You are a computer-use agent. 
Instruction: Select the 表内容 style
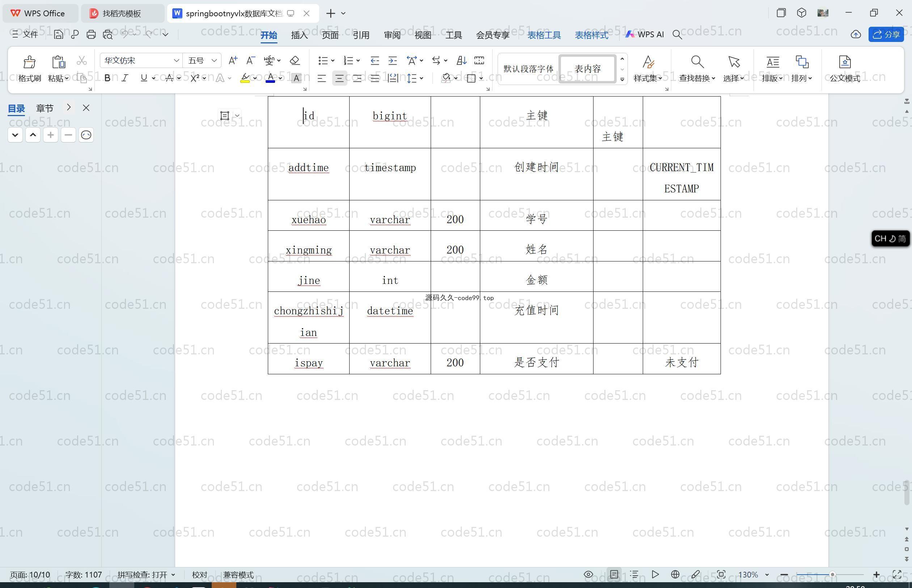pyautogui.click(x=588, y=69)
